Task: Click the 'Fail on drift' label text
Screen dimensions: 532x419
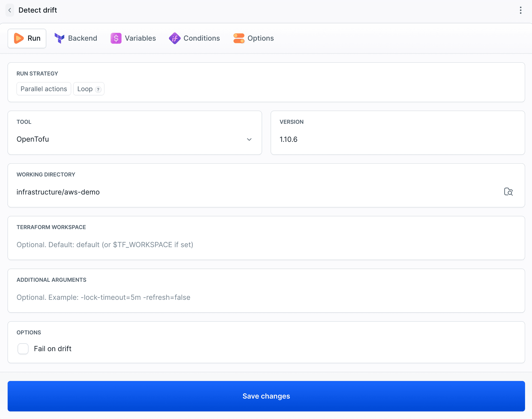Action: [53, 349]
